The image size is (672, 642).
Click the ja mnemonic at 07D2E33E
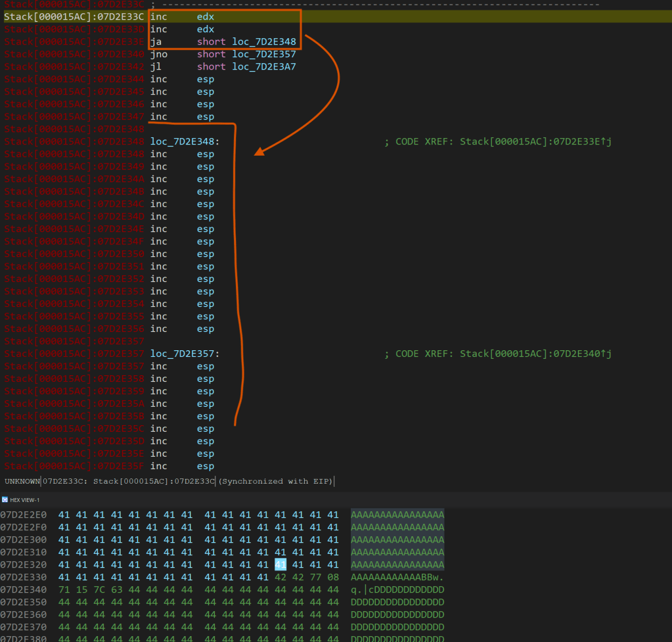click(155, 42)
